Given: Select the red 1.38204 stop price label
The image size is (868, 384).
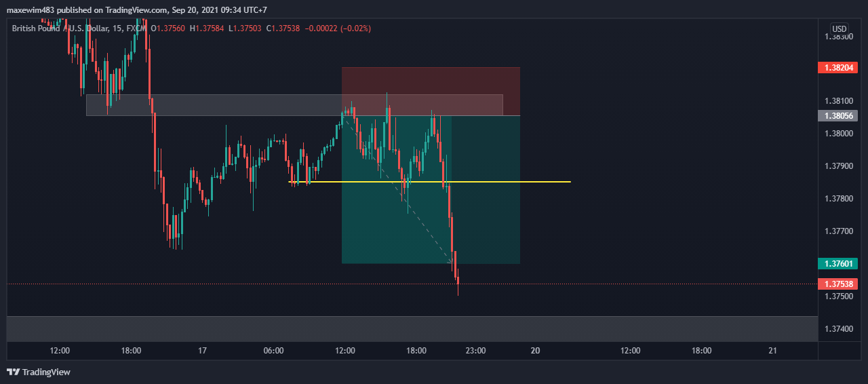Looking at the screenshot, I should coord(839,68).
